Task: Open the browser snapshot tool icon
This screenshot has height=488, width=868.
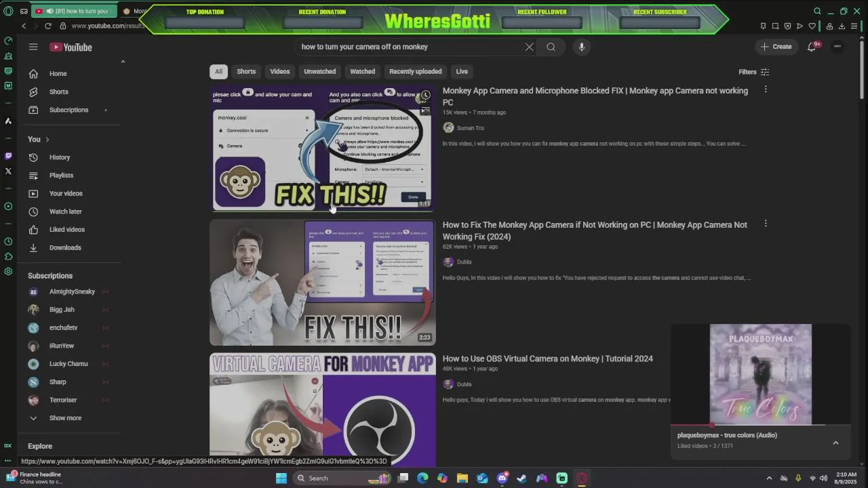Action: click(x=775, y=26)
